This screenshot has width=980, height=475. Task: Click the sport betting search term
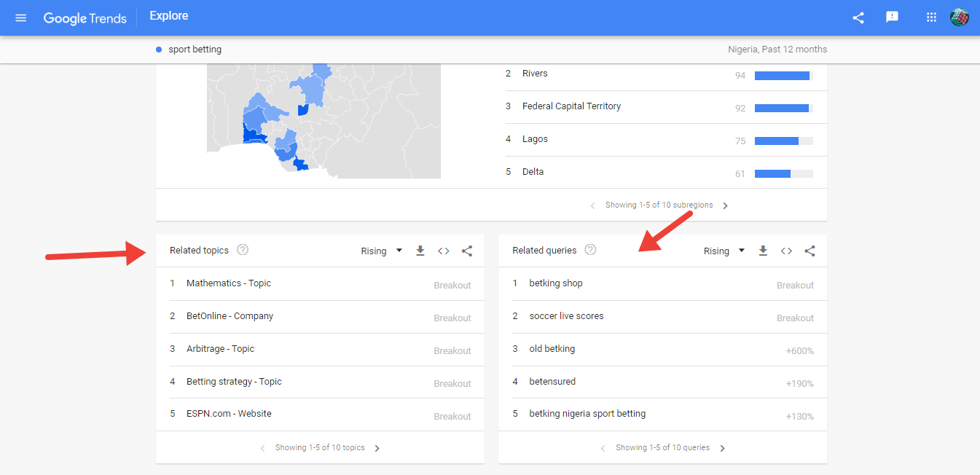pyautogui.click(x=195, y=50)
